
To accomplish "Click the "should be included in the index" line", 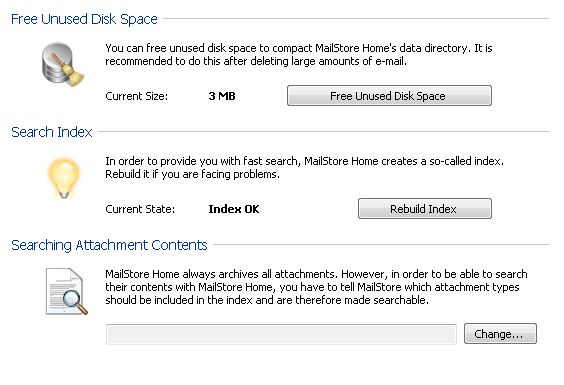I will click(267, 300).
